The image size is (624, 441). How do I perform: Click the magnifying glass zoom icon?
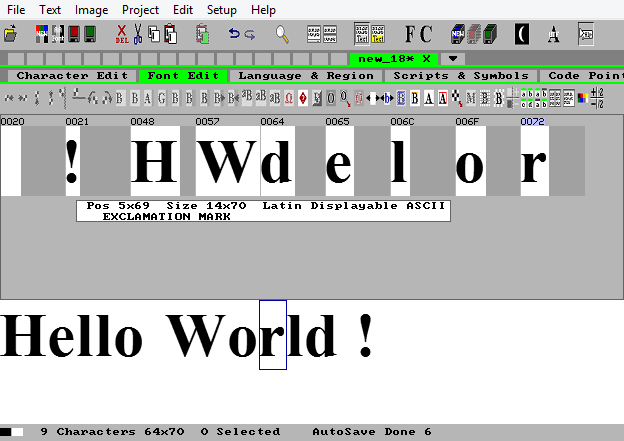pos(282,34)
